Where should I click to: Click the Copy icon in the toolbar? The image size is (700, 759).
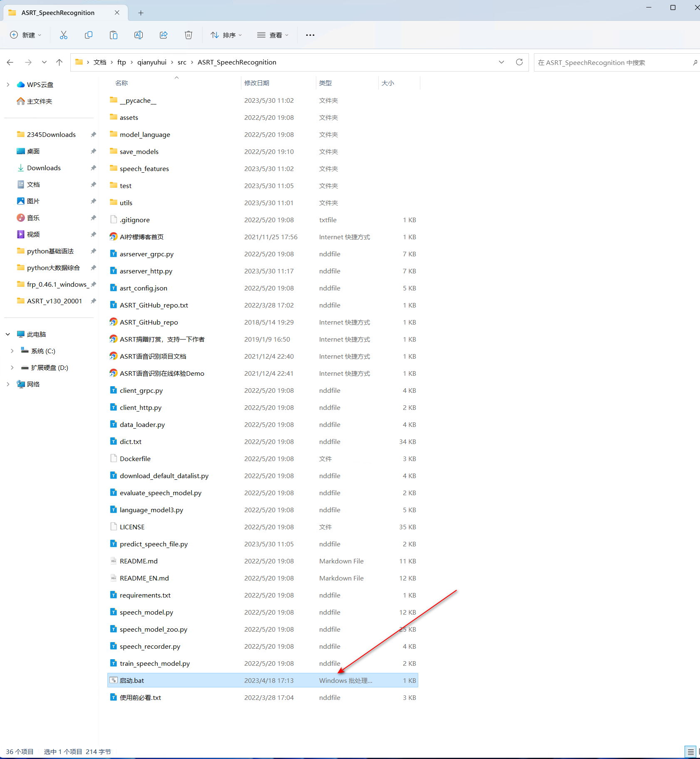tap(89, 35)
